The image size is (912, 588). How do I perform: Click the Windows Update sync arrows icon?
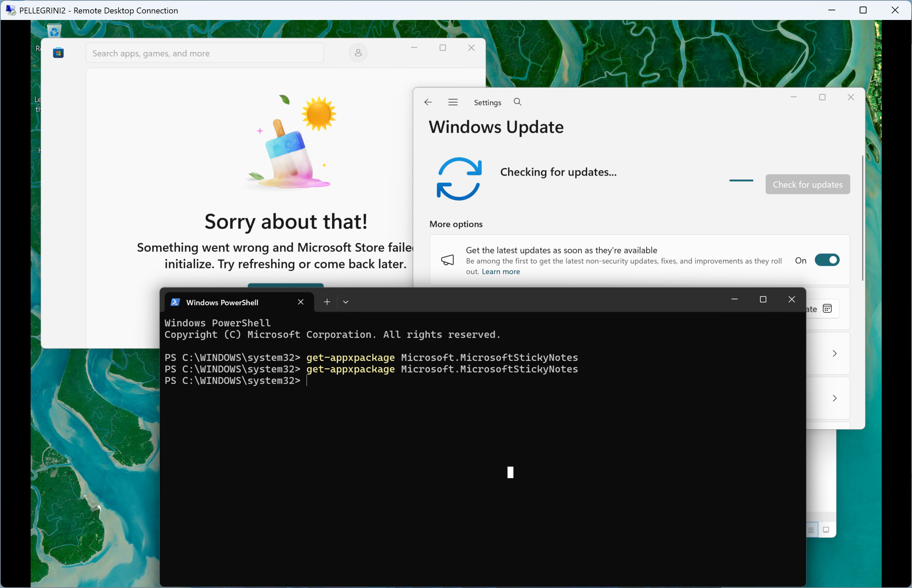click(x=459, y=179)
